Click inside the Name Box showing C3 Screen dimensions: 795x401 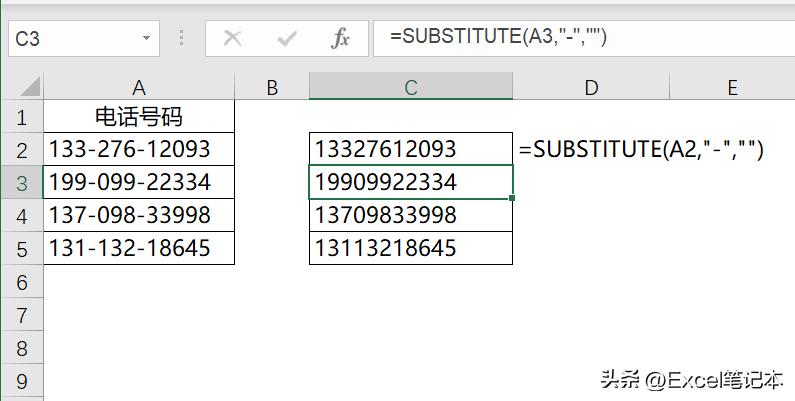click(70, 39)
